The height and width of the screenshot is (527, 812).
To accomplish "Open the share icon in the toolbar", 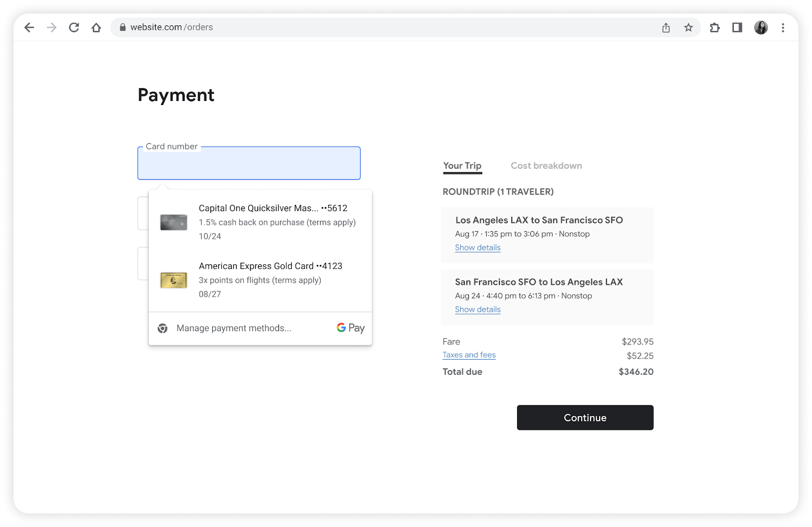I will tap(666, 28).
